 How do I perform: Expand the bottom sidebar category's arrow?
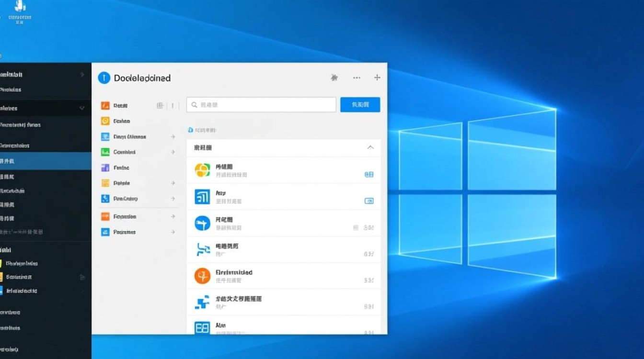(172, 232)
